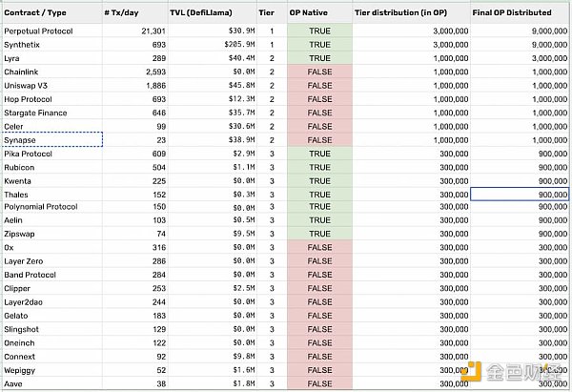
Task: Click the Tier distribution (in OP) header
Action: (412, 12)
